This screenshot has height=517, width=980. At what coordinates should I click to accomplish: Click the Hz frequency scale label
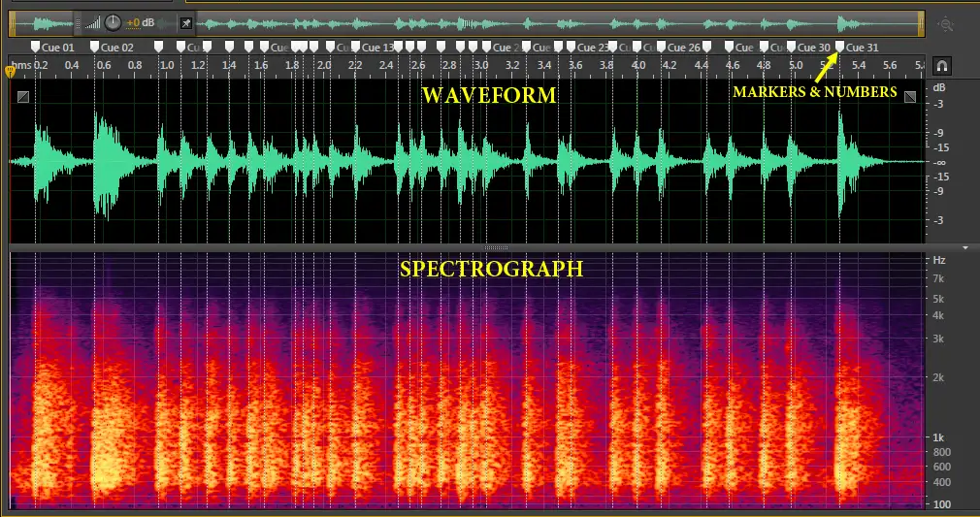(x=939, y=260)
